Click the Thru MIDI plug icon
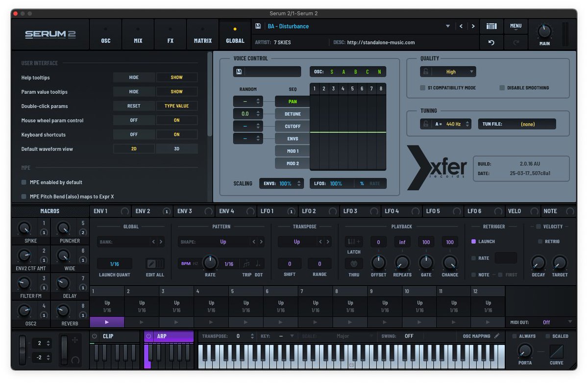 point(354,263)
